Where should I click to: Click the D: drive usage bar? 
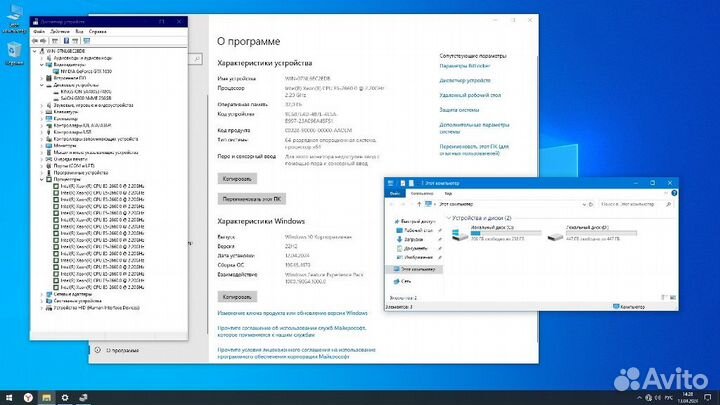(x=602, y=233)
